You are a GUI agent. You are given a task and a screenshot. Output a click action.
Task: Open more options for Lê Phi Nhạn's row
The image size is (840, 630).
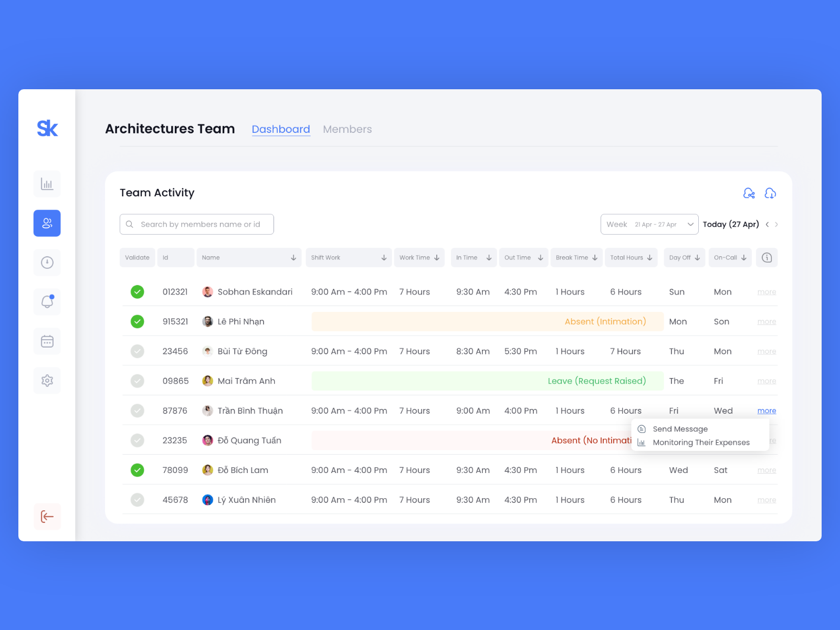(766, 321)
